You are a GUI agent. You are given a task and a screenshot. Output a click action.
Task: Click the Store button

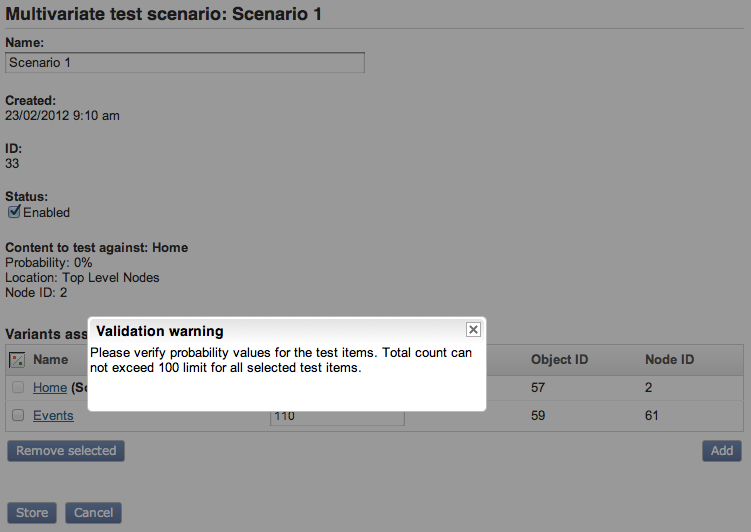(32, 513)
